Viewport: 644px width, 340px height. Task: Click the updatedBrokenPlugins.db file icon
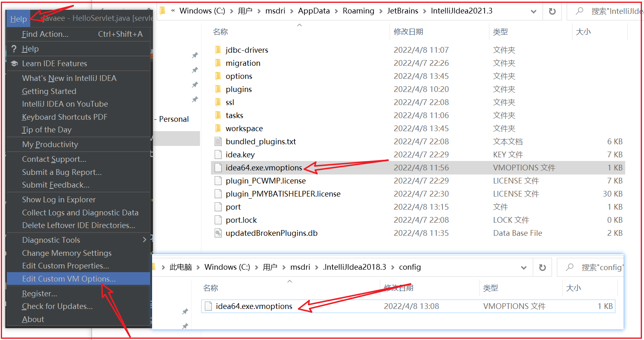coord(218,233)
